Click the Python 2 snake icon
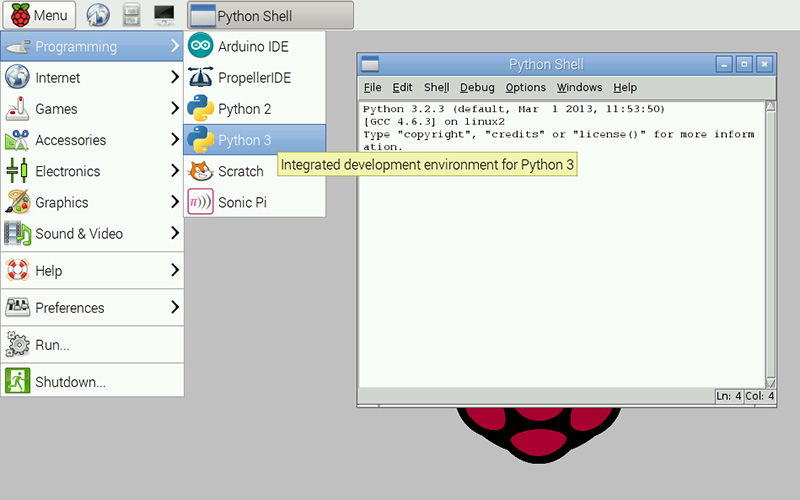Image resolution: width=800 pixels, height=500 pixels. pos(201,108)
